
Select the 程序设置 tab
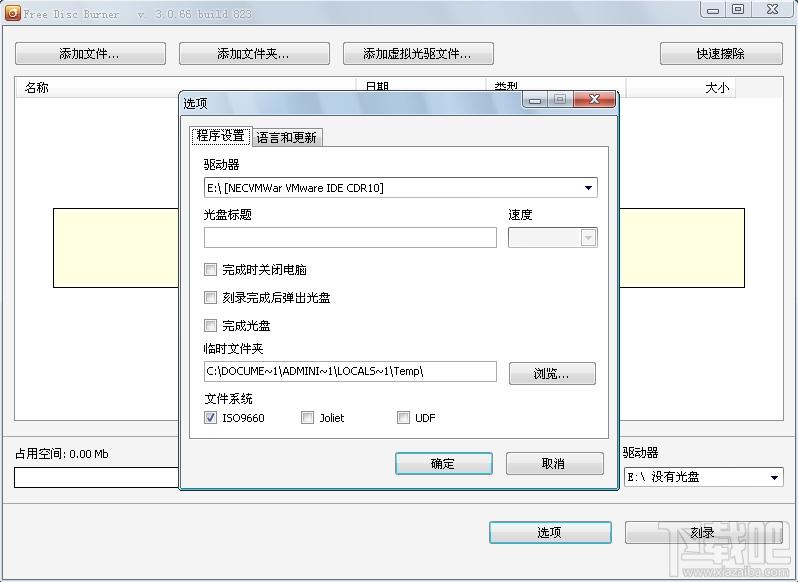220,136
